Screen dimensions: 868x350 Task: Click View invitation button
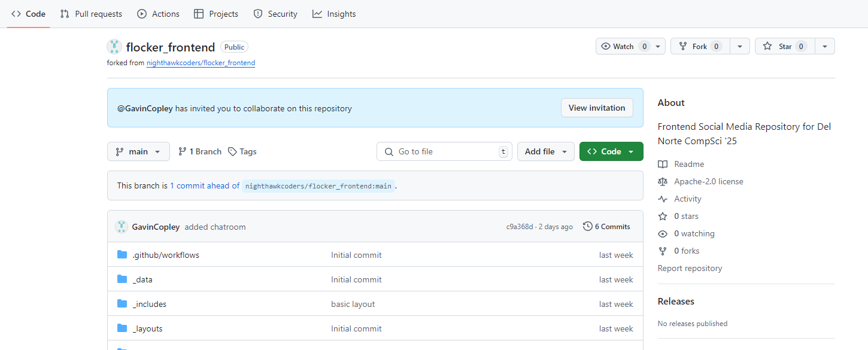pos(597,108)
